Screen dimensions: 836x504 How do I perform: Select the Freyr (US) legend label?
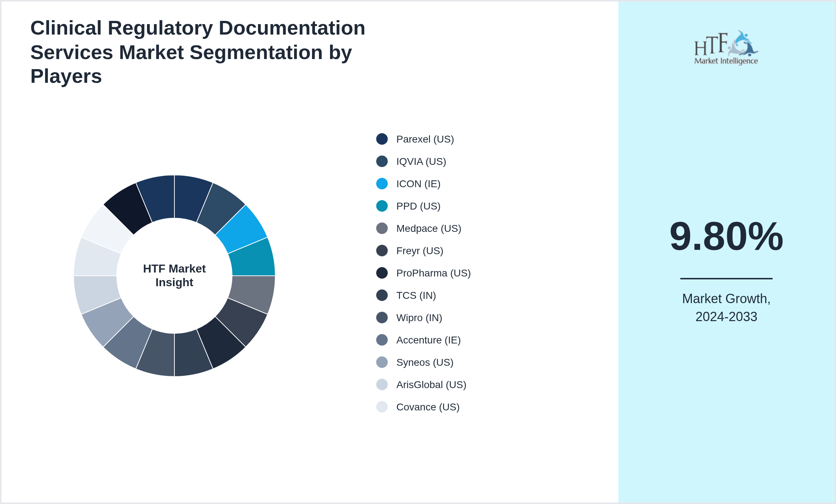pyautogui.click(x=420, y=251)
